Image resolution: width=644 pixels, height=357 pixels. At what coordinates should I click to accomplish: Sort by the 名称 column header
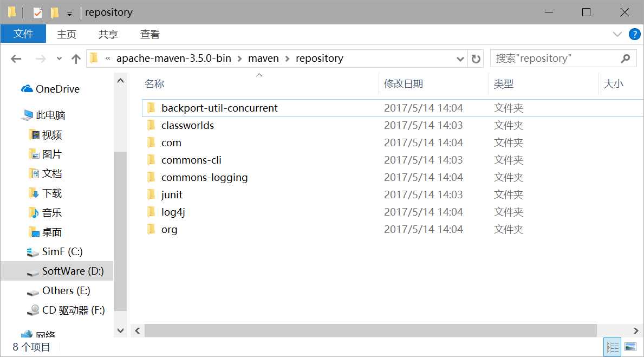tap(154, 84)
